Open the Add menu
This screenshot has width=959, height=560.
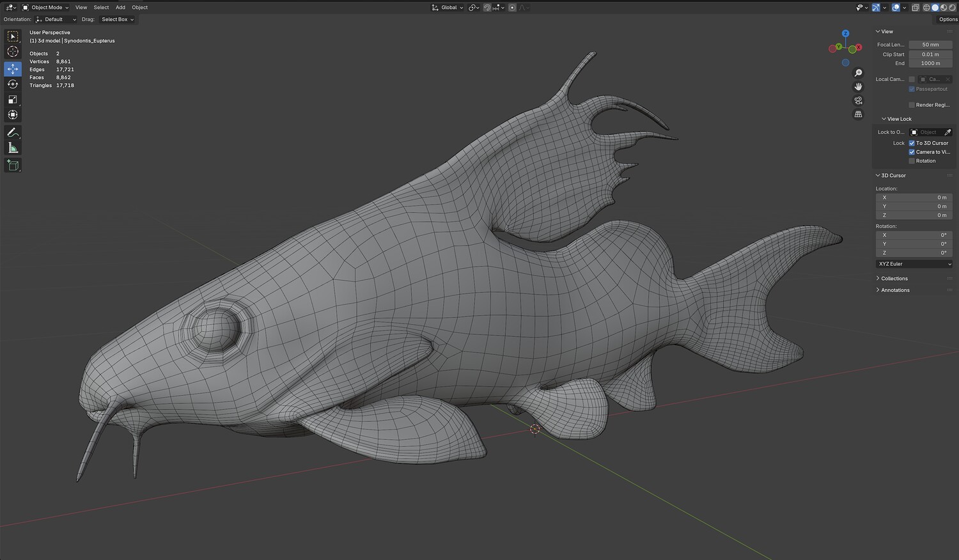point(120,8)
